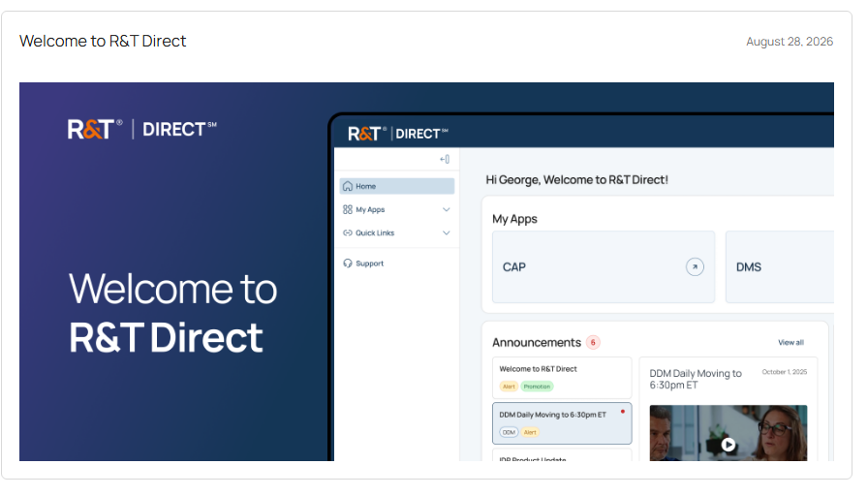
Task: Open the DDM Daily Moving to 6:30pm ET item
Action: [562, 423]
